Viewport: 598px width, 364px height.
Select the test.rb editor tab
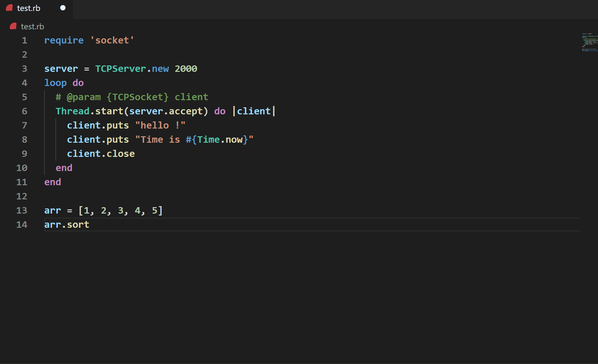pos(29,8)
